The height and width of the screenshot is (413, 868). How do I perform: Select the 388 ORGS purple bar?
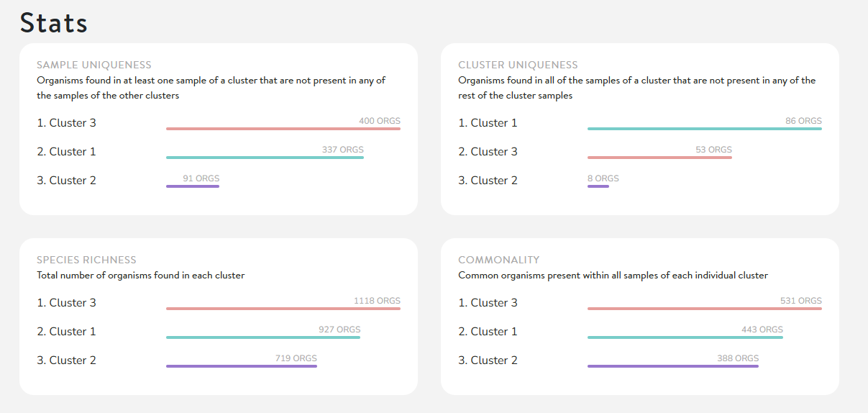(x=673, y=366)
